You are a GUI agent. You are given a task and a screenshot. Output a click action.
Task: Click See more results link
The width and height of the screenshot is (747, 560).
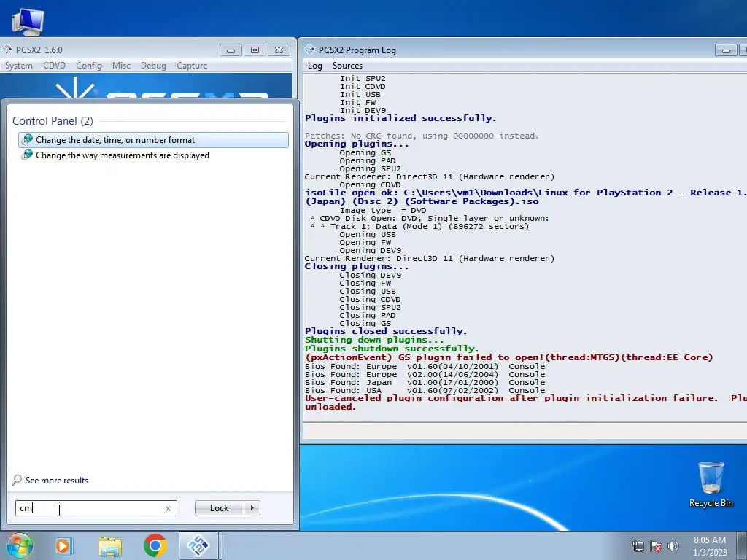tap(57, 481)
